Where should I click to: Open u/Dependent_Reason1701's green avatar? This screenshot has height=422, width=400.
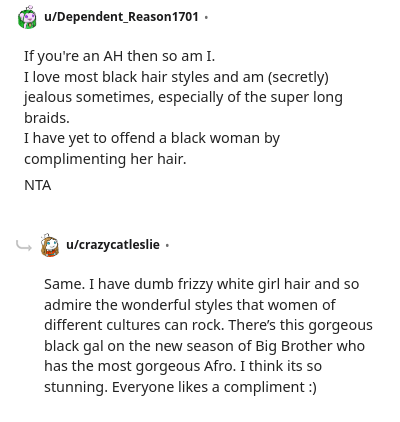click(x=27, y=17)
